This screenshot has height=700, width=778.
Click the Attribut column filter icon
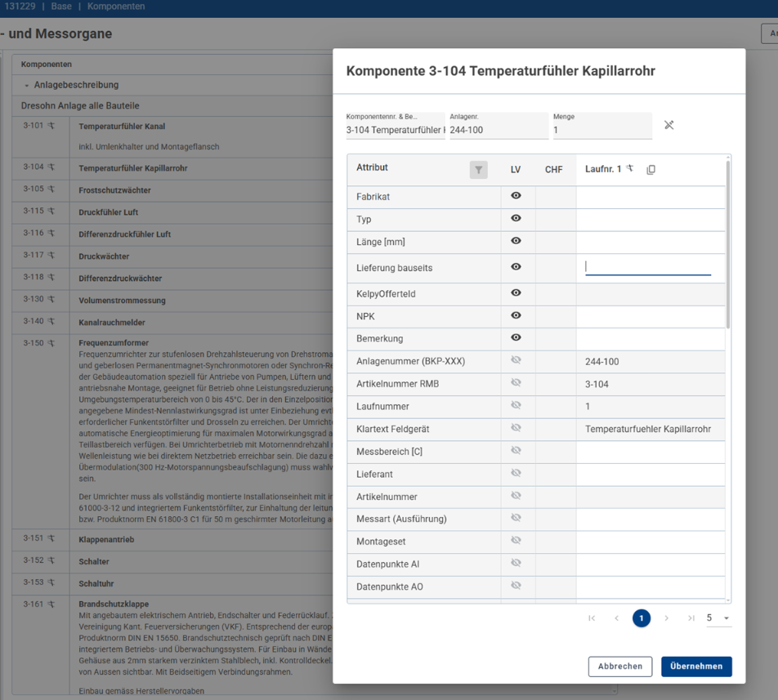pos(479,170)
